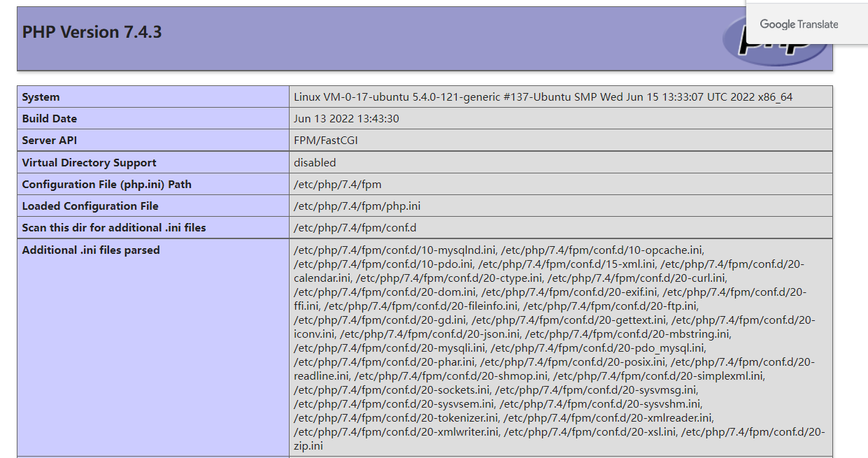Click the 20-shmop.ini path

tap(450, 376)
